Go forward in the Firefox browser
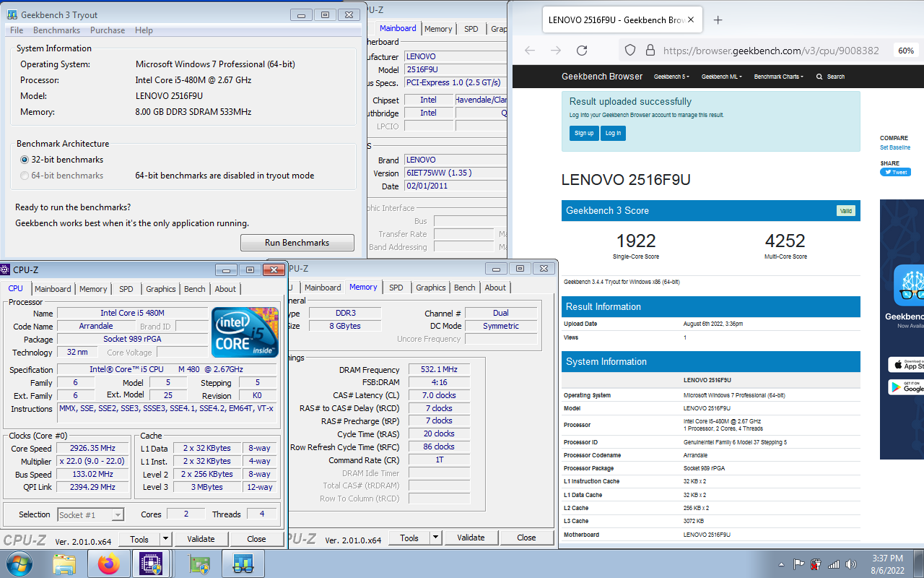This screenshot has width=924, height=578. tap(556, 51)
